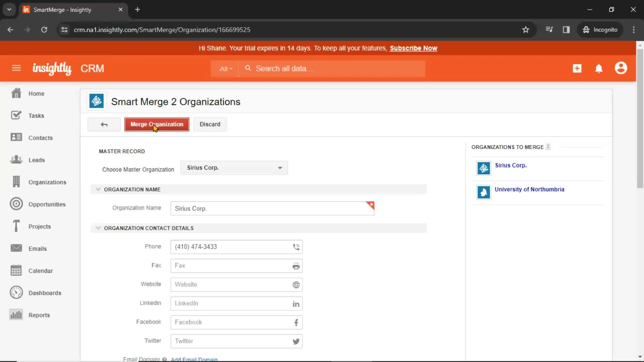Click the Tasks checkmark icon

point(16,115)
